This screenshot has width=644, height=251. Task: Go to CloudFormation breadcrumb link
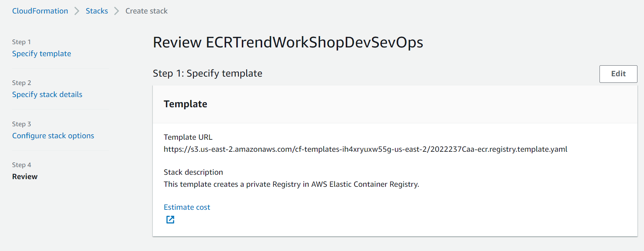pyautogui.click(x=40, y=11)
